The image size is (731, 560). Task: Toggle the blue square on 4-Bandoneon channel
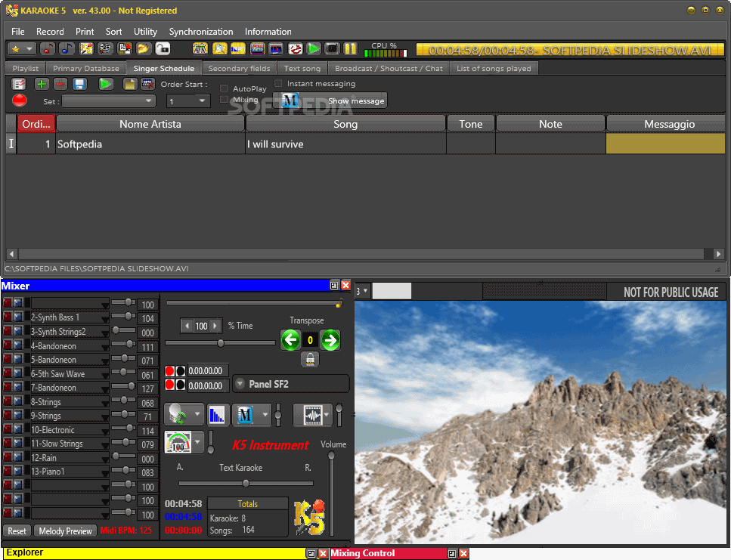pos(17,345)
